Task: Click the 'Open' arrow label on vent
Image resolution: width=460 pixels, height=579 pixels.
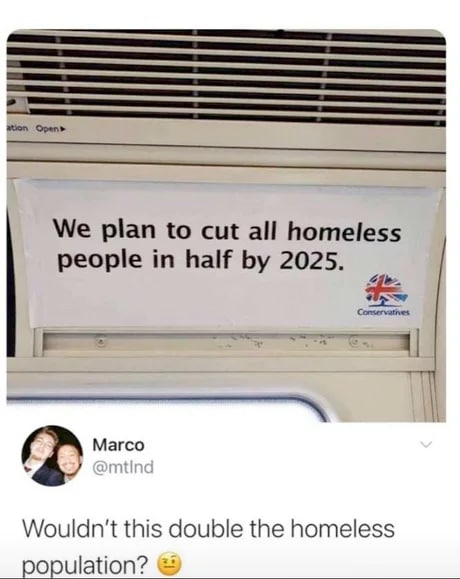Action: 51,129
